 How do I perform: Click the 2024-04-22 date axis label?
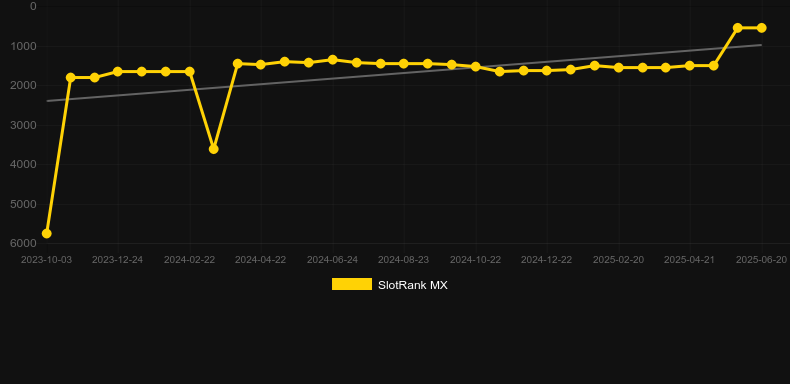tap(260, 260)
